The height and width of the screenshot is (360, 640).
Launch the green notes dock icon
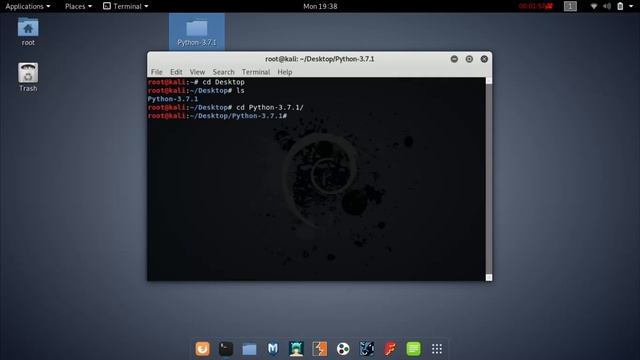click(413, 349)
